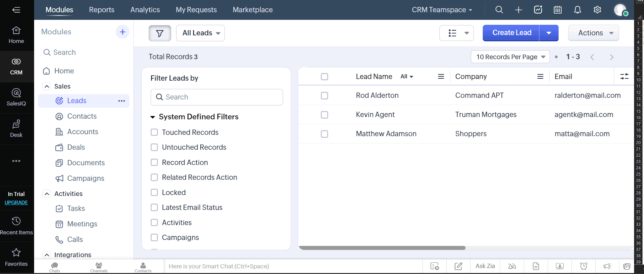Open SalesIQ from the left sidebar
Viewport: 644px width, 274px height.
click(x=16, y=98)
